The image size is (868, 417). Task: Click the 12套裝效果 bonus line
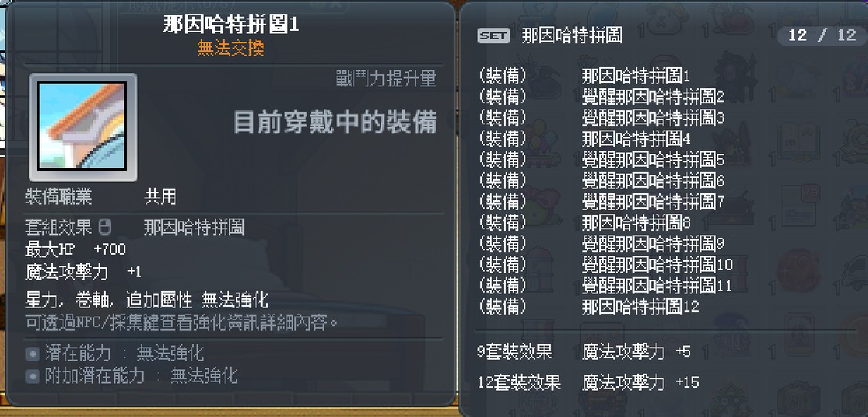[588, 382]
